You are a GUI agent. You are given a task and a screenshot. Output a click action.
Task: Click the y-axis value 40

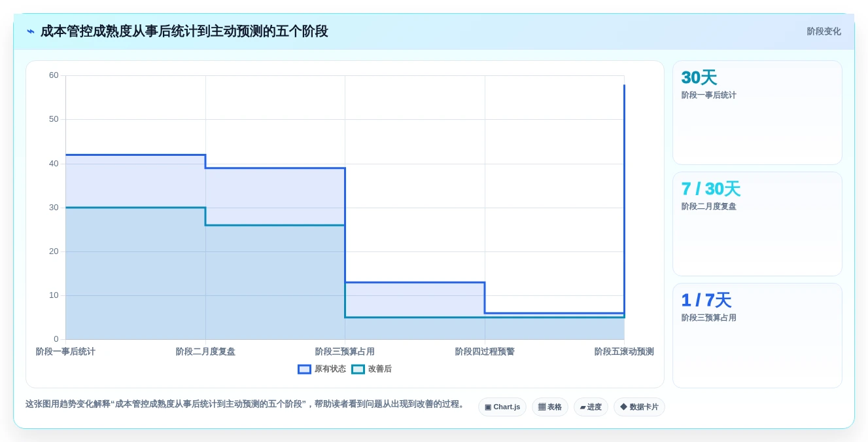pos(54,164)
